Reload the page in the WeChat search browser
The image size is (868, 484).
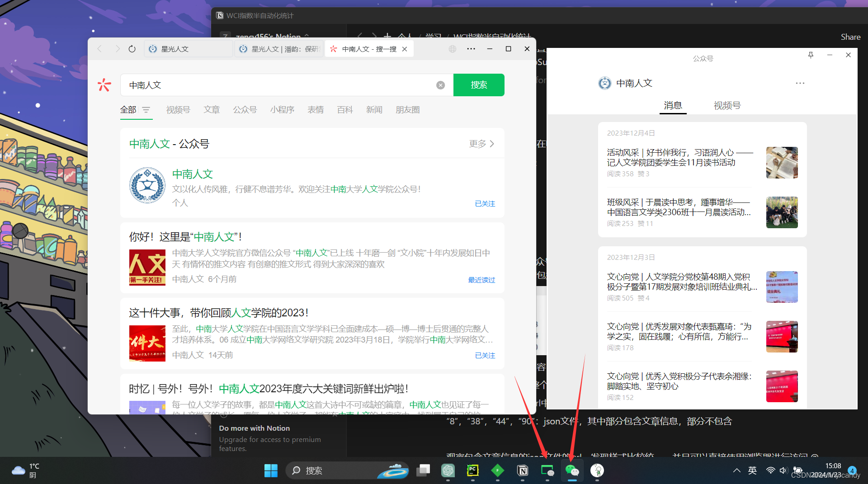click(132, 49)
